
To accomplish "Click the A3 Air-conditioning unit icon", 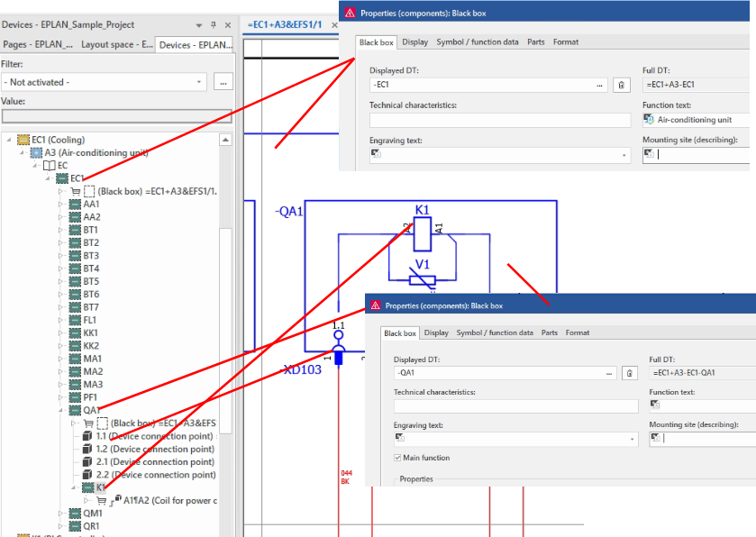I will coord(36,153).
